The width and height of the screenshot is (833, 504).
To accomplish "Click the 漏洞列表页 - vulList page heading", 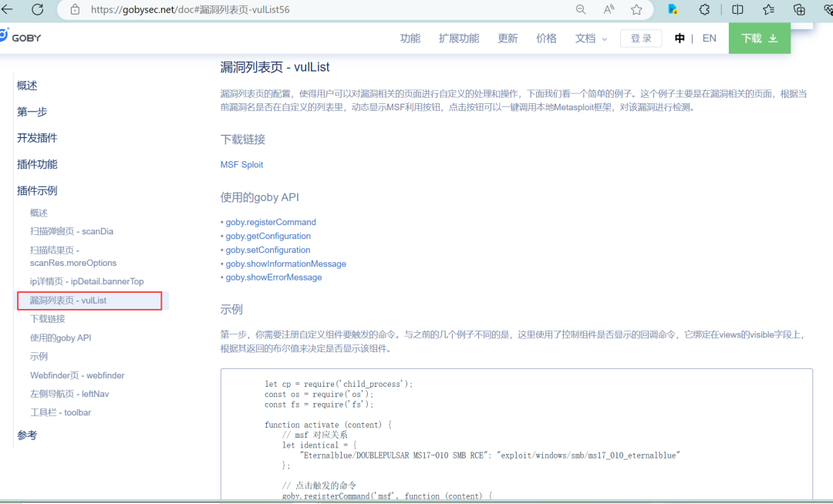I will (275, 67).
